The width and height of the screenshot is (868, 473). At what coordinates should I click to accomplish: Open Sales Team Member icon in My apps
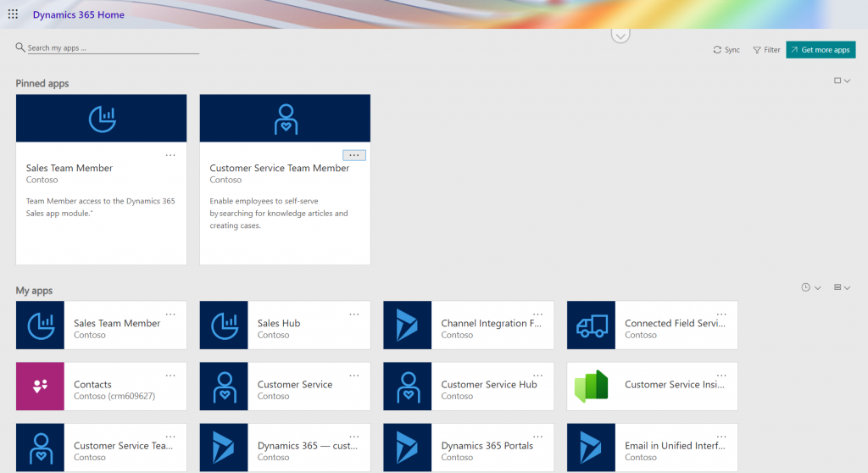tap(41, 326)
